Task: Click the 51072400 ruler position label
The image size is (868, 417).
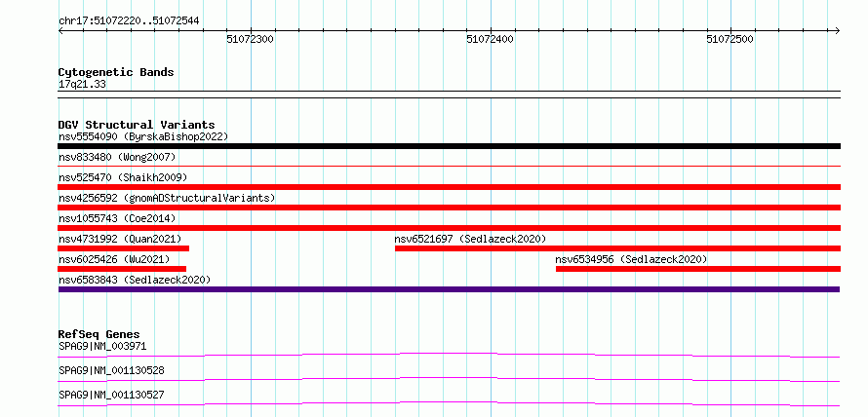Action: tap(490, 39)
